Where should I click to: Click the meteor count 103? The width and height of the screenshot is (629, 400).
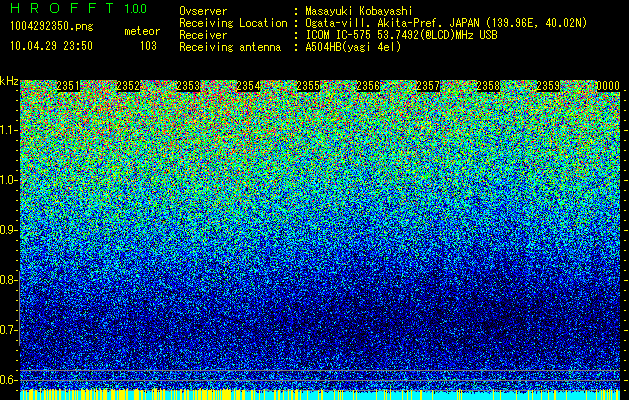148,46
